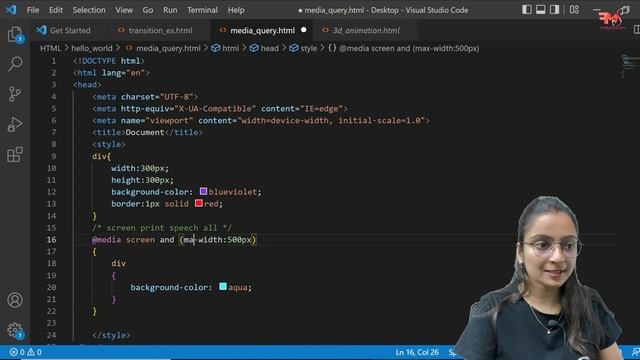Image resolution: width=640 pixels, height=360 pixels.
Task: Open the Search view in activity bar
Action: [15, 64]
